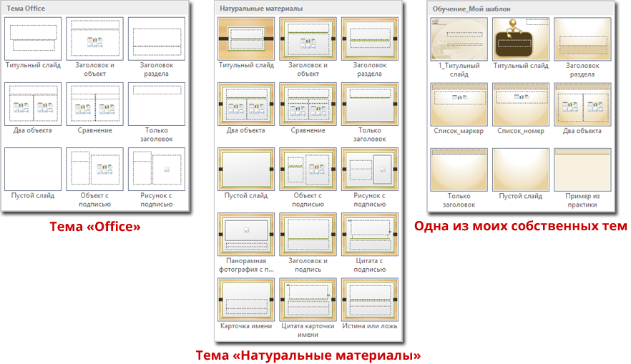This screenshot has height=364, width=631.
Task: Select 'Заголовок и объект' layout in Тема Office
Action: (95, 39)
